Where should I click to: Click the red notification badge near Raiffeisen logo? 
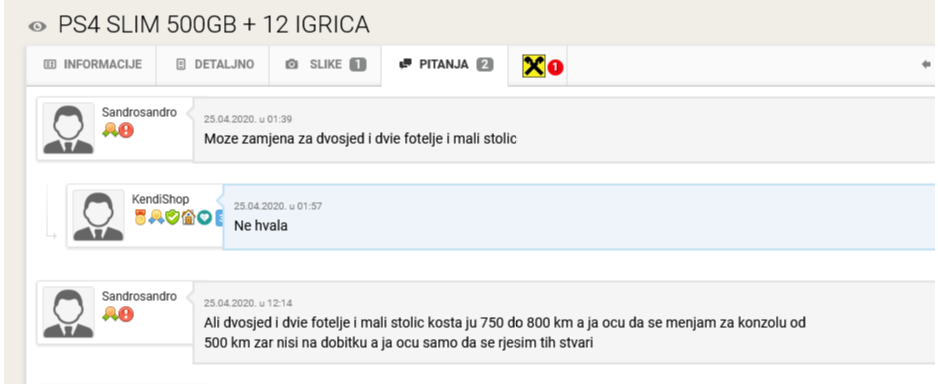(x=556, y=68)
